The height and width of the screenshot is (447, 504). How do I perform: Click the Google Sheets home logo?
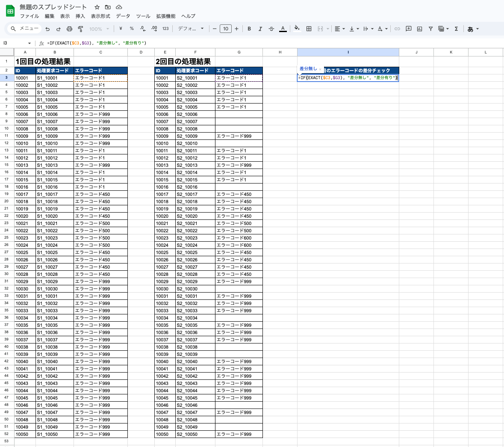tap(10, 11)
